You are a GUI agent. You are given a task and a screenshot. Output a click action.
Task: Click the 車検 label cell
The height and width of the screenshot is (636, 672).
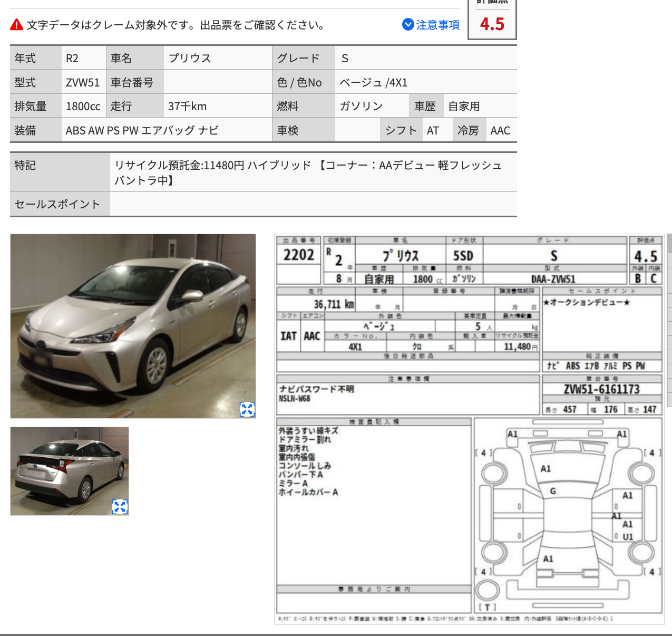click(304, 130)
